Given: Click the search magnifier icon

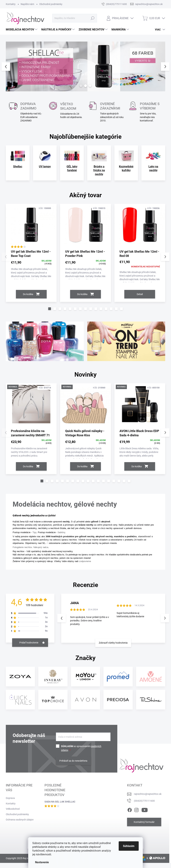Looking at the screenshot, I should tap(93, 18).
